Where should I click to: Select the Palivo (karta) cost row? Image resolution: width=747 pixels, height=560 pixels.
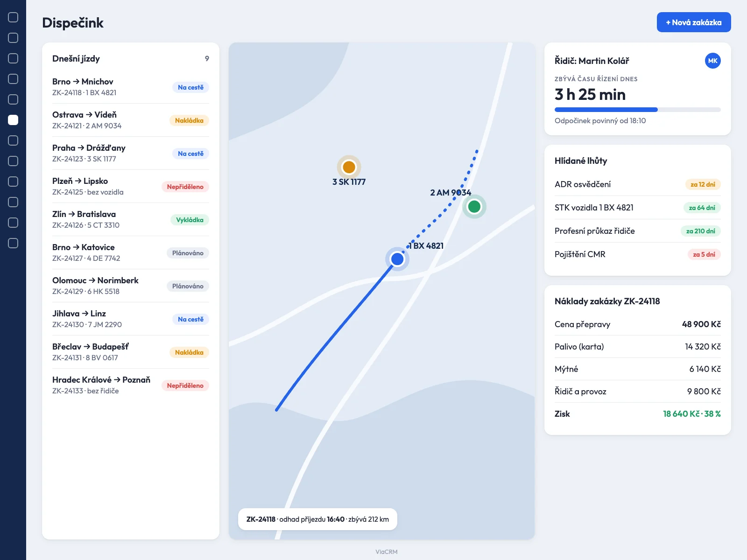(638, 347)
